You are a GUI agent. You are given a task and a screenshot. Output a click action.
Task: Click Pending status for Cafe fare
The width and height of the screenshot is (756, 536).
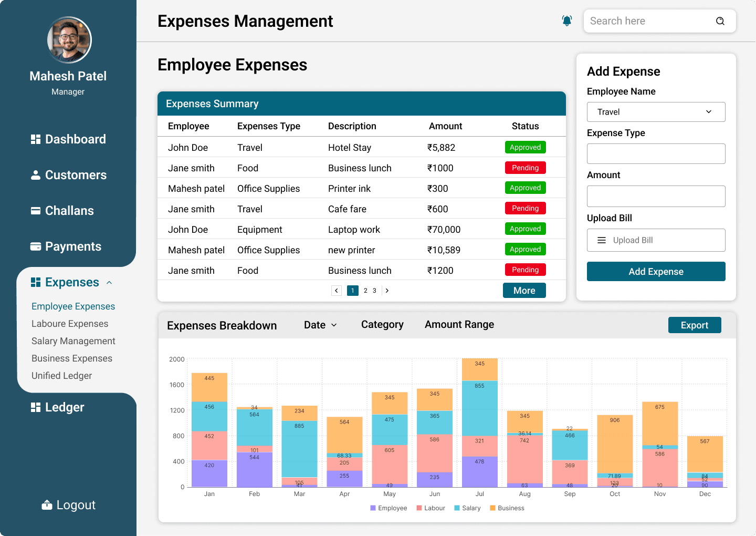click(526, 208)
